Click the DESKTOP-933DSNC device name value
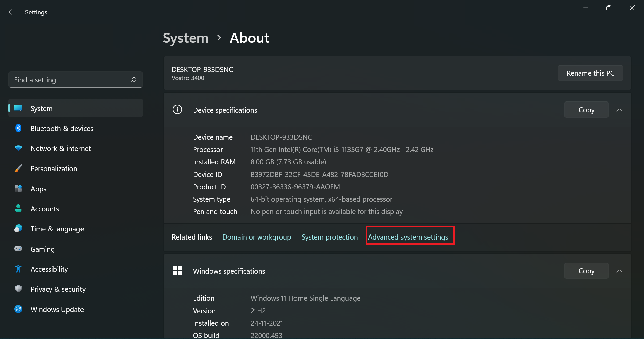The height and width of the screenshot is (339, 644). point(281,137)
